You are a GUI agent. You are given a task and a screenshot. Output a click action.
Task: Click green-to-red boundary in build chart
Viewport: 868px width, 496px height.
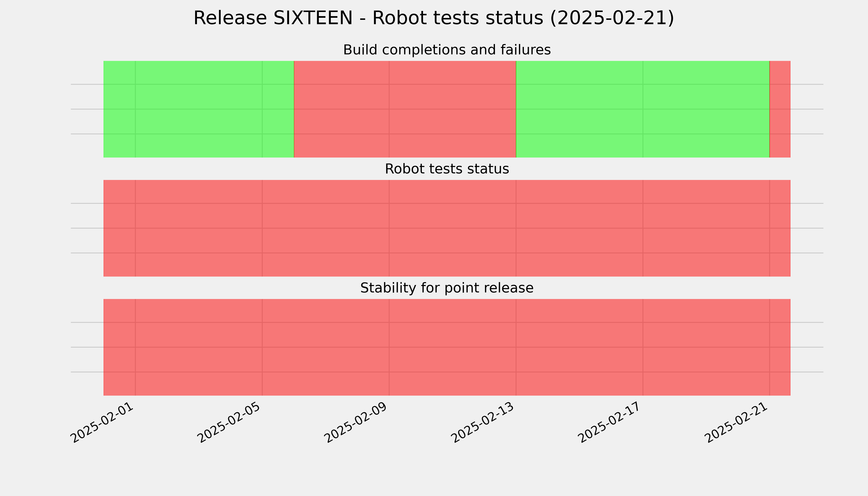click(x=294, y=109)
